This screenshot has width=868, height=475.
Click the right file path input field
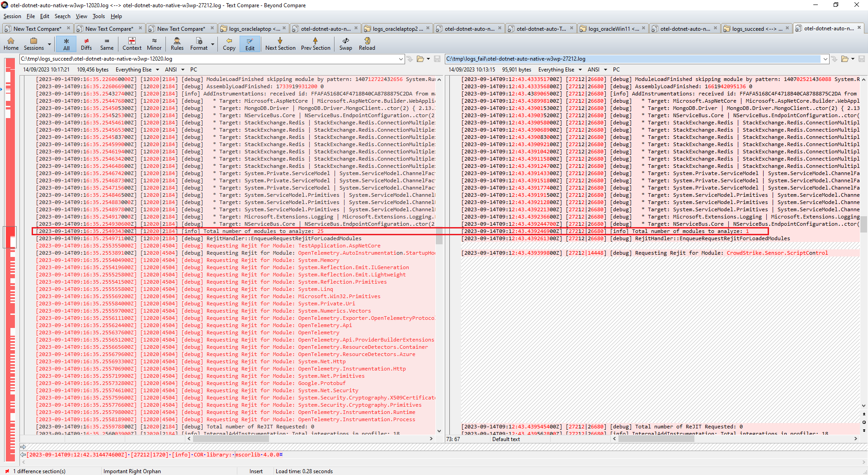(x=633, y=59)
